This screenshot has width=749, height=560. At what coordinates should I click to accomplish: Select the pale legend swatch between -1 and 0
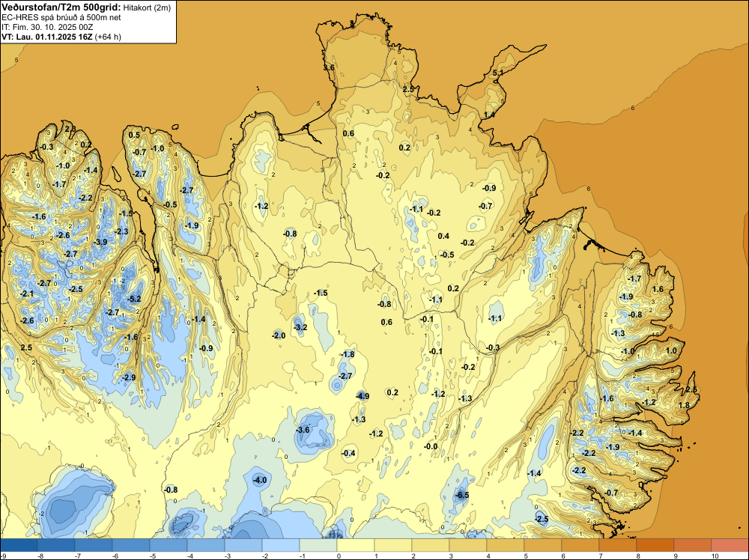click(x=318, y=545)
